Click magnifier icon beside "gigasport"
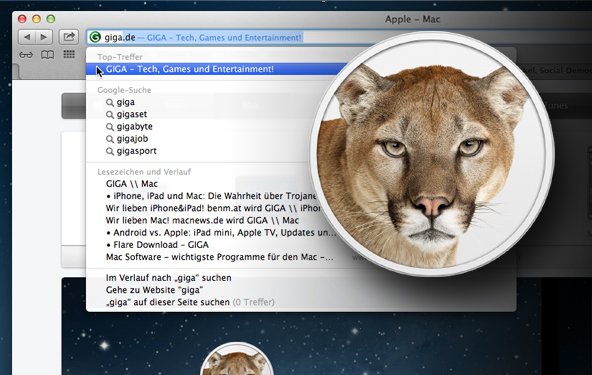The width and height of the screenshot is (592, 375). 110,151
